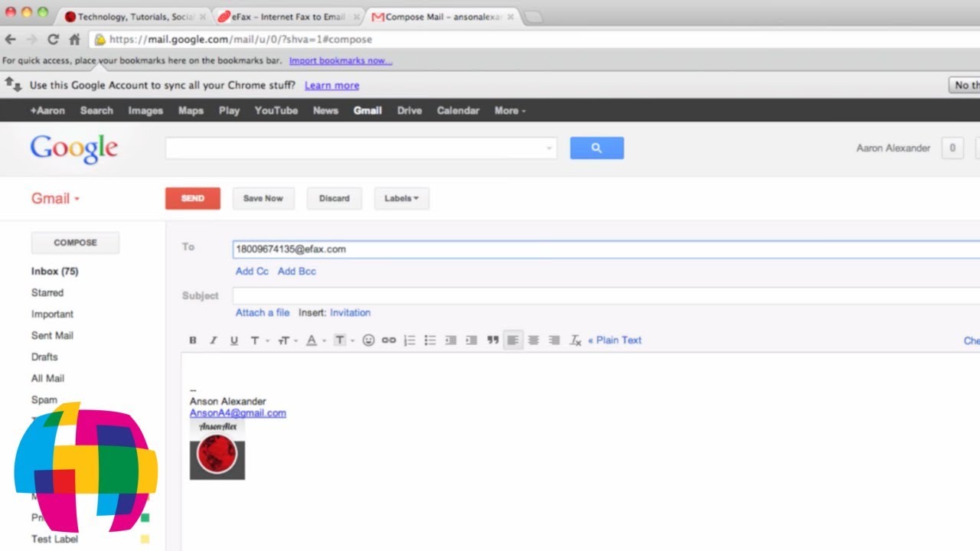980x551 pixels.
Task: Align message text right
Action: (x=554, y=341)
